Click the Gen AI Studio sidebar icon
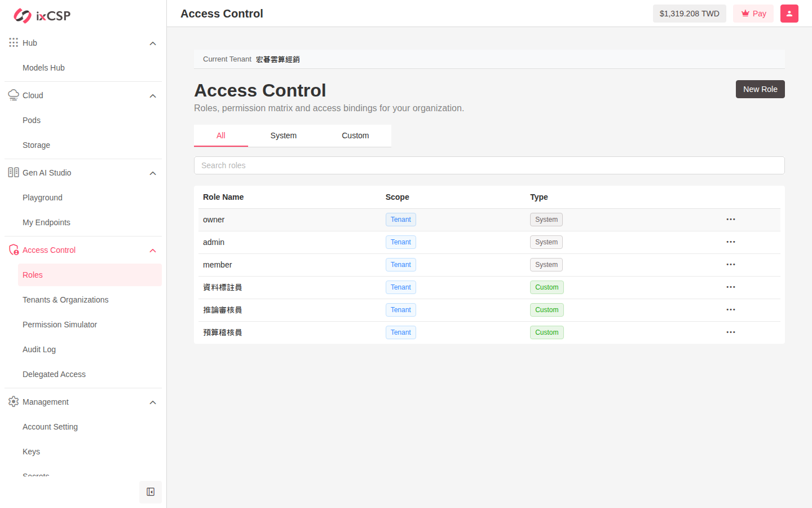 click(x=14, y=173)
